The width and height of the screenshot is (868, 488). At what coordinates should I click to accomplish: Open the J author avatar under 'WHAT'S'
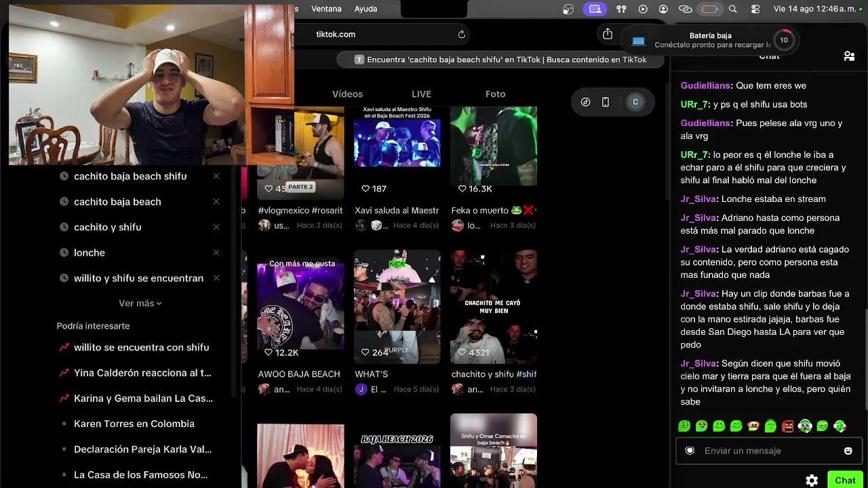point(361,389)
